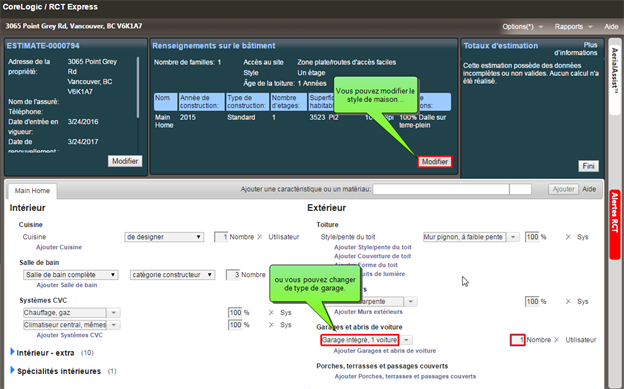The width and height of the screenshot is (624, 389).
Task: Open the Cuisine quality dropdown 'de designer'
Action: click(164, 237)
